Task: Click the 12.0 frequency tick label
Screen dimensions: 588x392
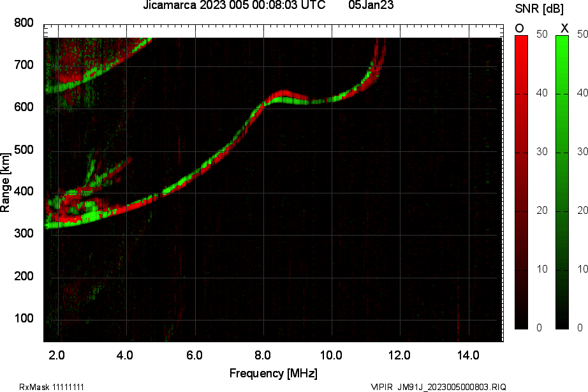Action: tap(399, 355)
